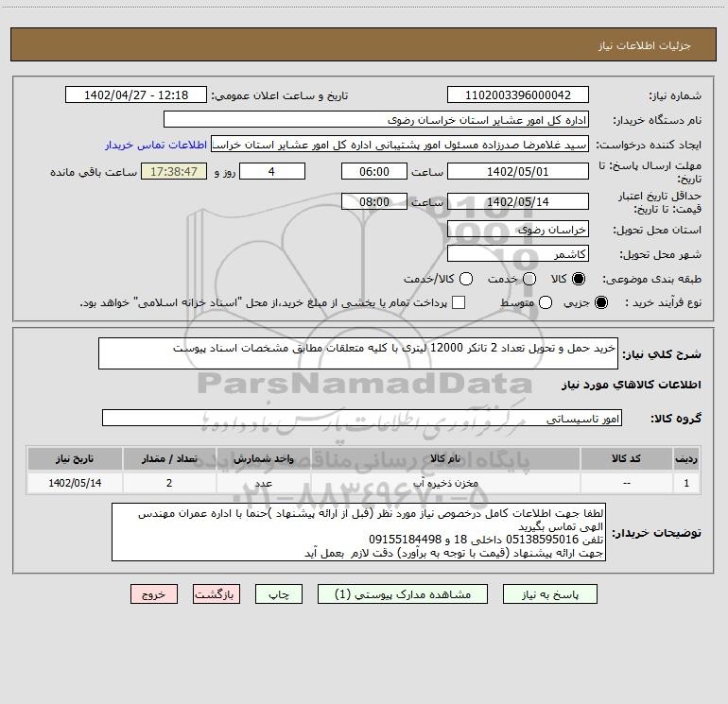Click the request creator field سید غلامرضا صدرزاده
This screenshot has width=728, height=704.
tap(400, 145)
